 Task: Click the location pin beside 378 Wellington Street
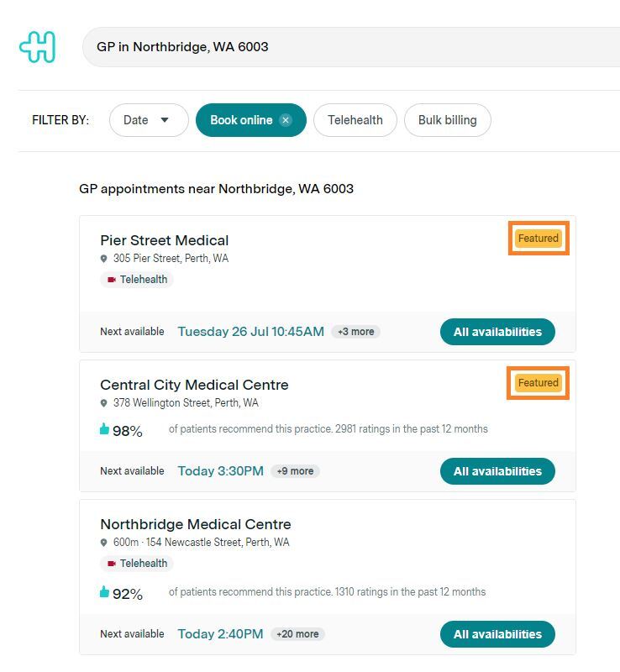(104, 403)
